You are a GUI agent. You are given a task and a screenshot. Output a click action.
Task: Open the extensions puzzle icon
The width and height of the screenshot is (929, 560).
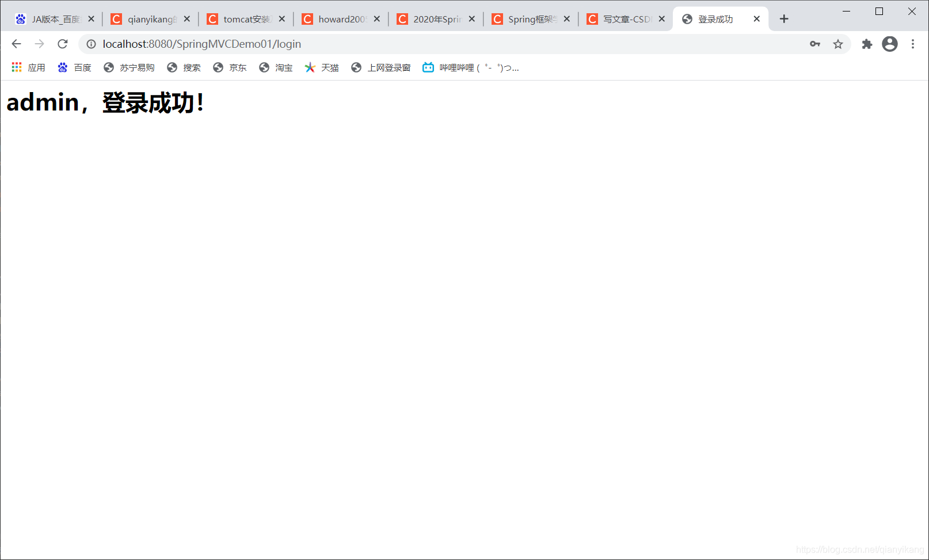pyautogui.click(x=867, y=44)
